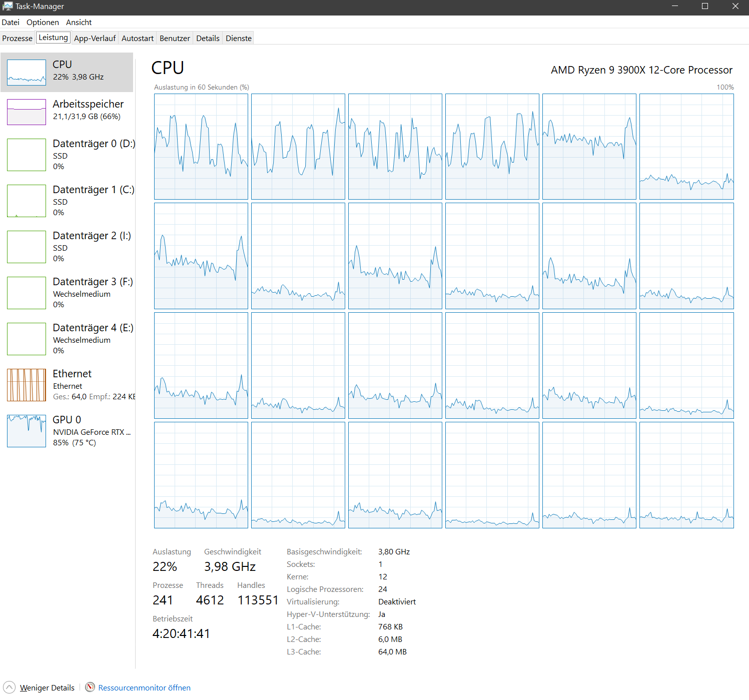Switch to the Dienste tab
The image size is (749, 700).
(x=239, y=38)
